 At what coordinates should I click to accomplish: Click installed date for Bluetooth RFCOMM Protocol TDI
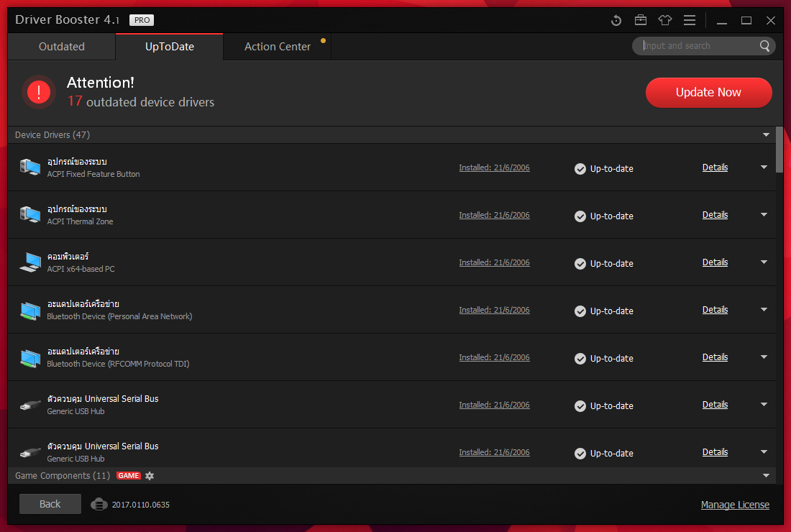point(495,357)
